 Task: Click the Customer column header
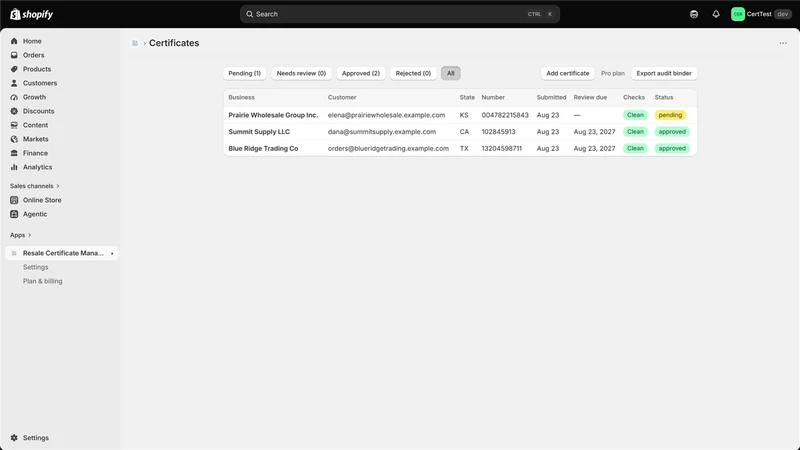[x=342, y=97]
